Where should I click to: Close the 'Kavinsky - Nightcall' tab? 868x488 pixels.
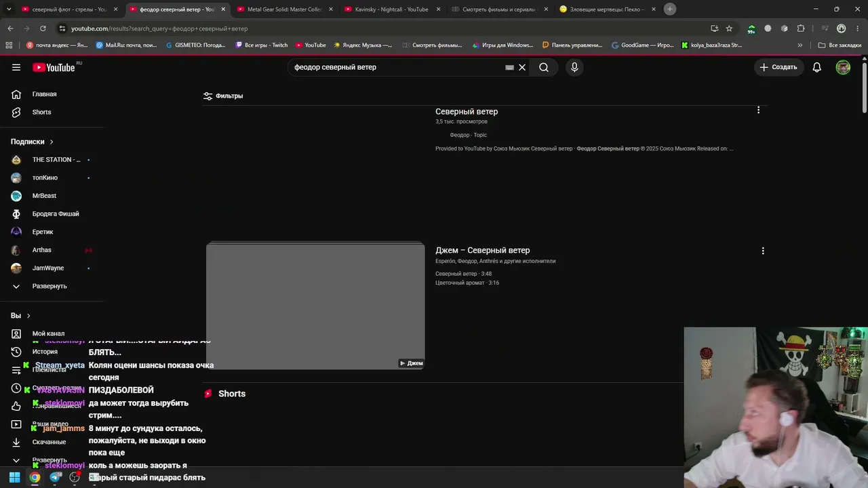(x=438, y=9)
